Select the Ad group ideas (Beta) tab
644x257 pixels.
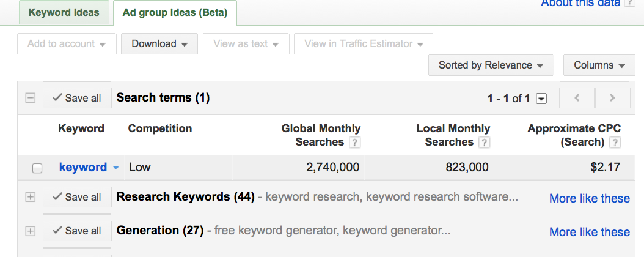(175, 13)
